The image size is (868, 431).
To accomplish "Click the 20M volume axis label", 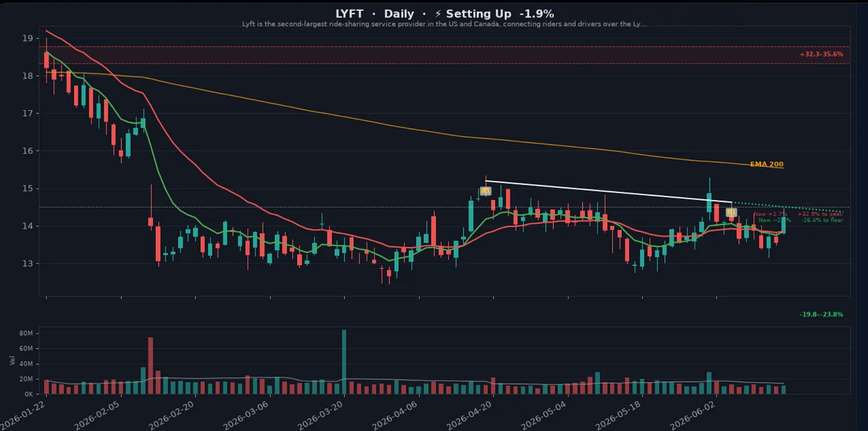I will pos(26,379).
